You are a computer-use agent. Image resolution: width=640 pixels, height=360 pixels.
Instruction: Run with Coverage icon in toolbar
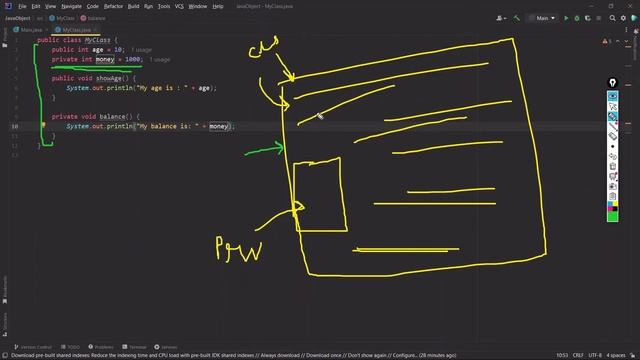click(x=588, y=18)
